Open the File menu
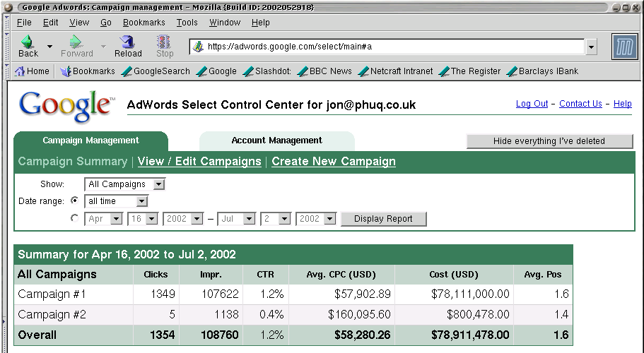This screenshot has height=353, width=644. pos(24,23)
